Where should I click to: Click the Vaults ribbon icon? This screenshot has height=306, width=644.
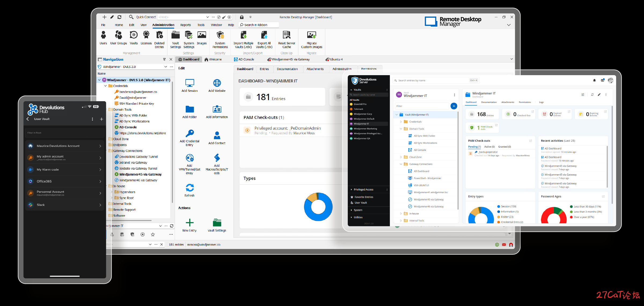[134, 38]
